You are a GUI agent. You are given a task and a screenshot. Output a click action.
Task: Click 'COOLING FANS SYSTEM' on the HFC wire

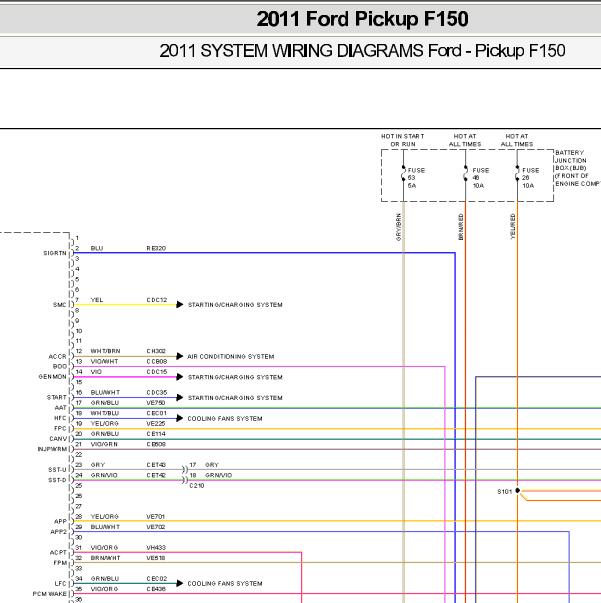pos(225,418)
